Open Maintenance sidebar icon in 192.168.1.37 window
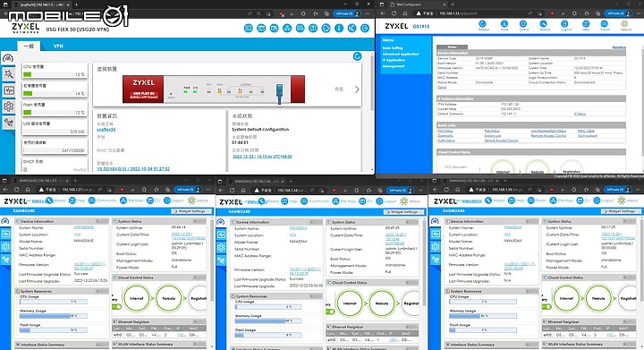 [5, 260]
